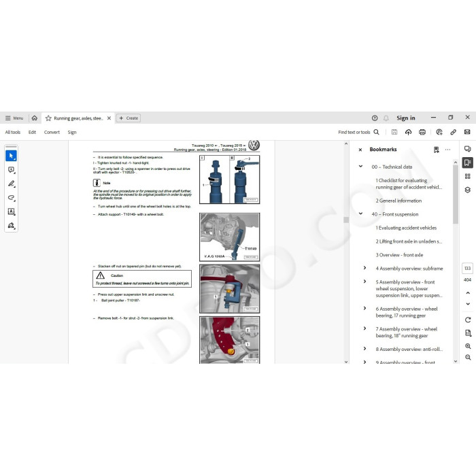Select the highlighter pen tool
Screen dimensions: 476x476
(12, 184)
